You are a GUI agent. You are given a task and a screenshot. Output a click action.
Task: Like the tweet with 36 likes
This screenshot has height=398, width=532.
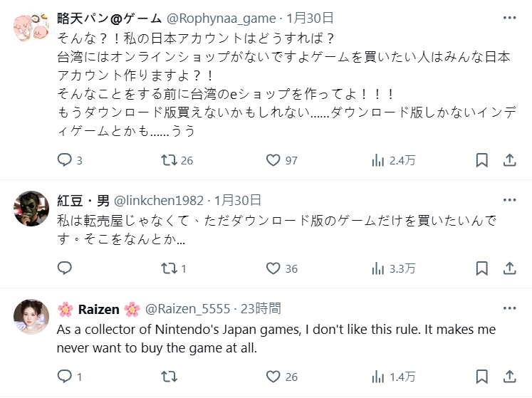coord(273,268)
